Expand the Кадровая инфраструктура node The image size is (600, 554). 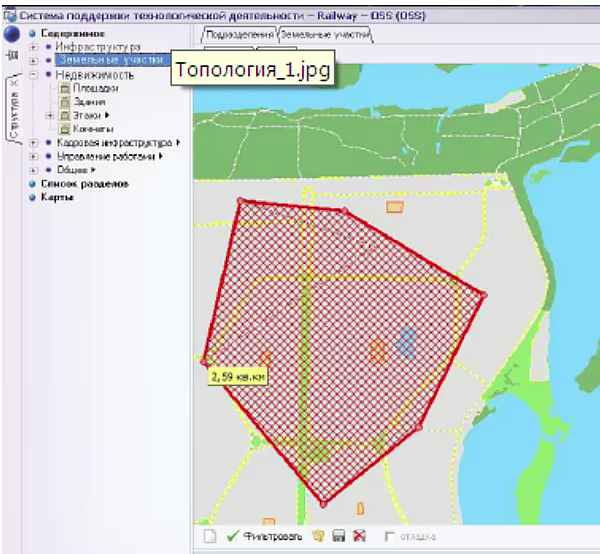point(34,143)
